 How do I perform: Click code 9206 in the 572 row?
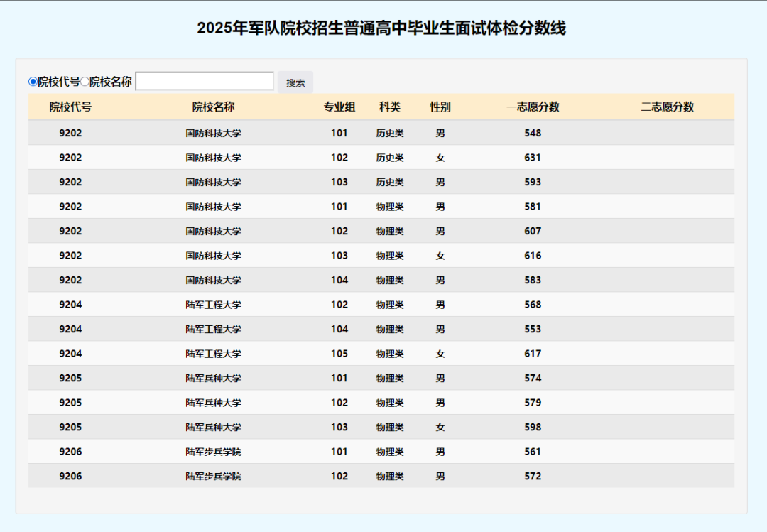click(70, 476)
